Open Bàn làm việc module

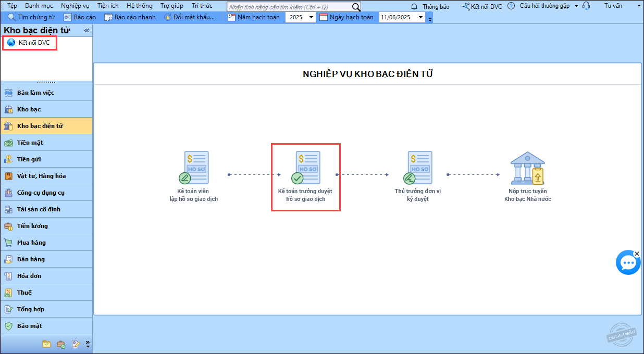point(46,93)
